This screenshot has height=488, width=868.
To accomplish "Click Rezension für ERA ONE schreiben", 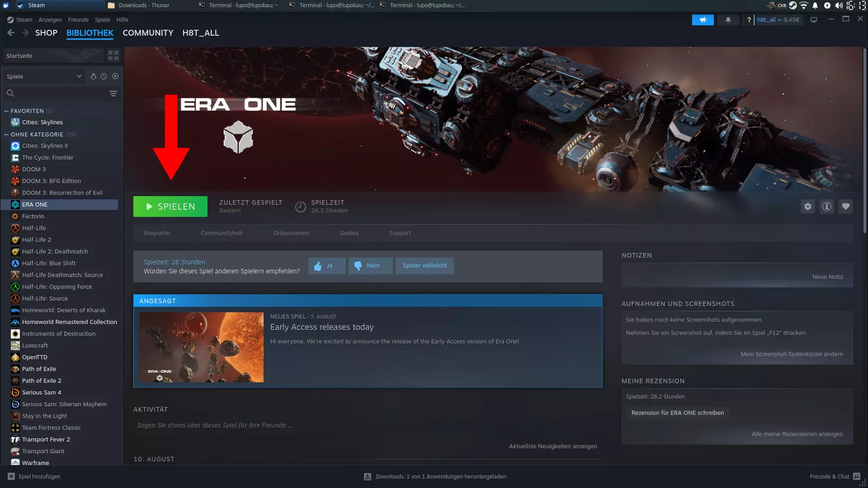I will tap(677, 413).
